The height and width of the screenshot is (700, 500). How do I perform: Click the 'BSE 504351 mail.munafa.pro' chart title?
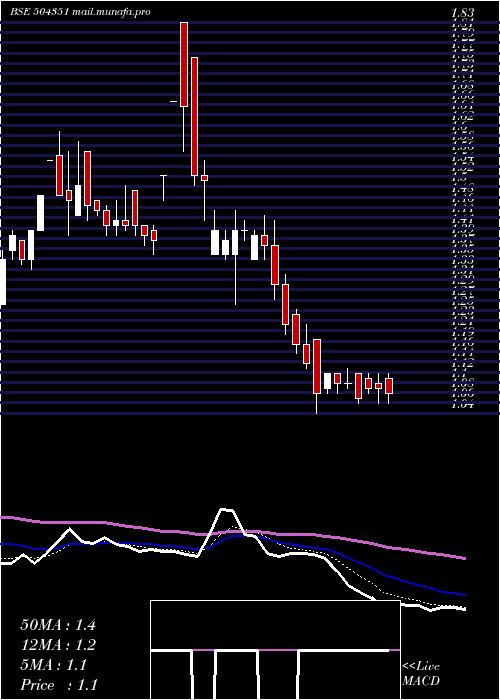click(80, 12)
